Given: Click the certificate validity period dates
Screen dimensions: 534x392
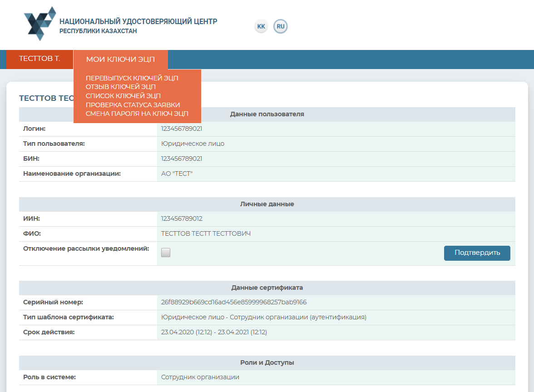Looking at the screenshot, I should click(x=214, y=332).
